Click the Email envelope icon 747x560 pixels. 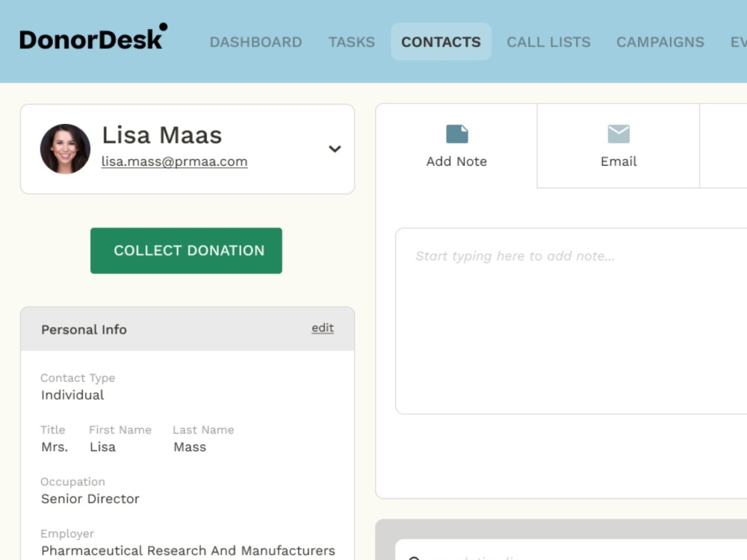[619, 134]
